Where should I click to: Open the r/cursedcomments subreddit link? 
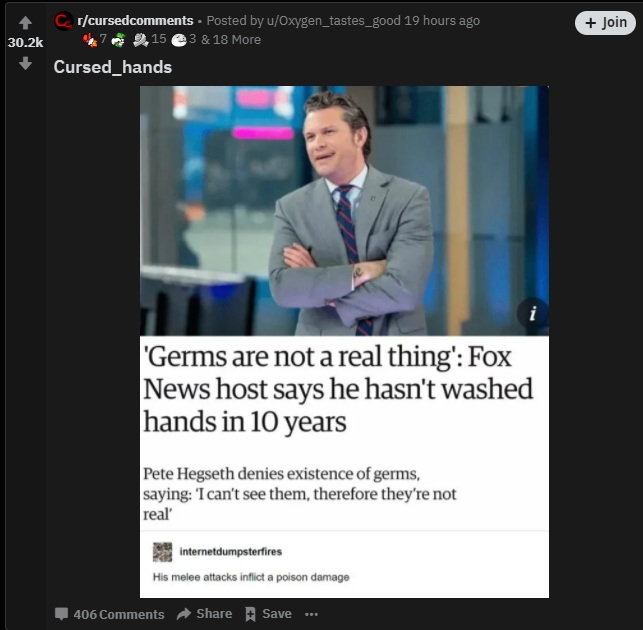coord(135,21)
